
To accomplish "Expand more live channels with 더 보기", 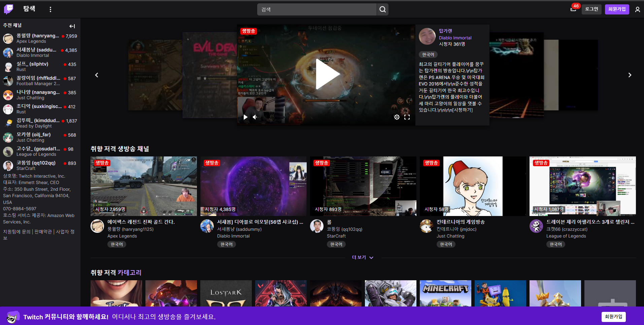I will pos(363,257).
